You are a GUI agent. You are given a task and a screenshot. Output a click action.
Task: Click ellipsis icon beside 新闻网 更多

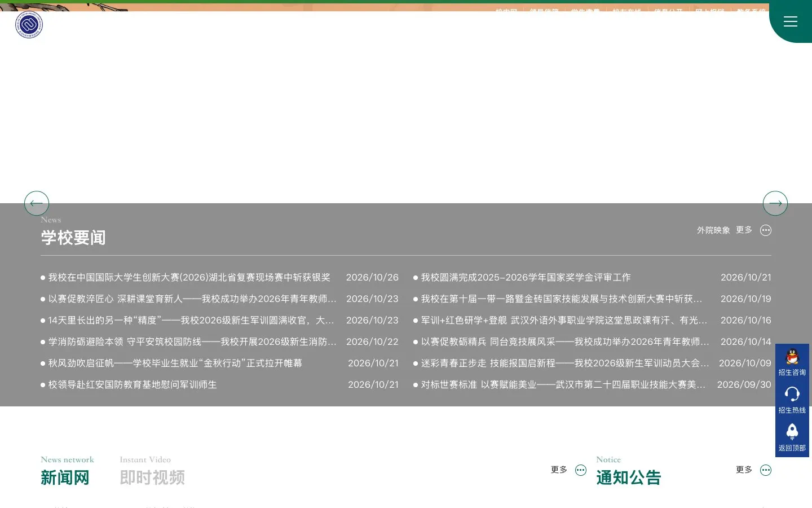click(581, 470)
